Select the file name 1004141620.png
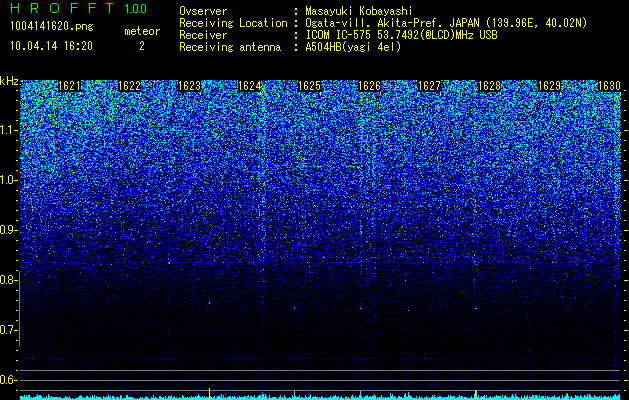Viewport: 629px width, 400px height. tap(51, 27)
